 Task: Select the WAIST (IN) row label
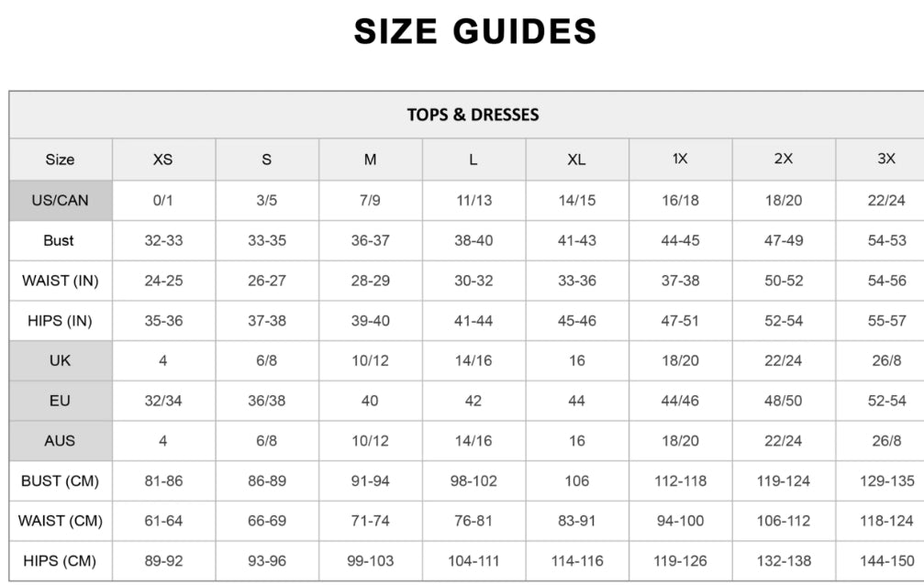60,281
